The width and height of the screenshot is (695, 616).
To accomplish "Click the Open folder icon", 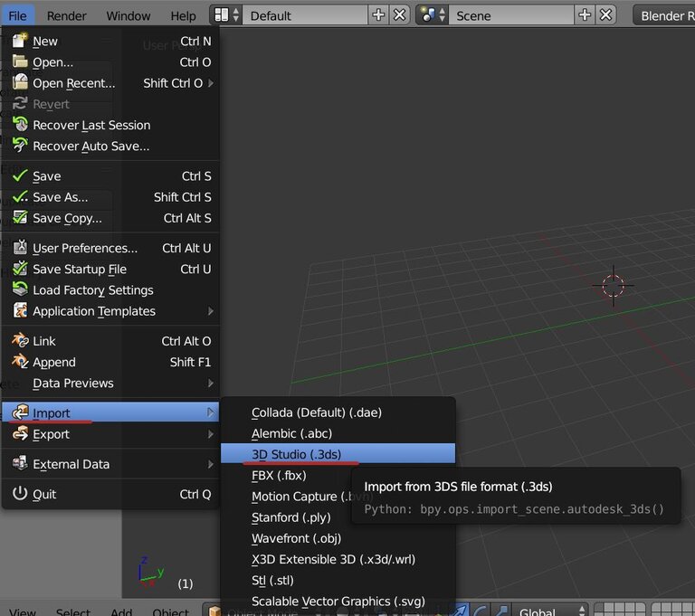I will (x=20, y=62).
